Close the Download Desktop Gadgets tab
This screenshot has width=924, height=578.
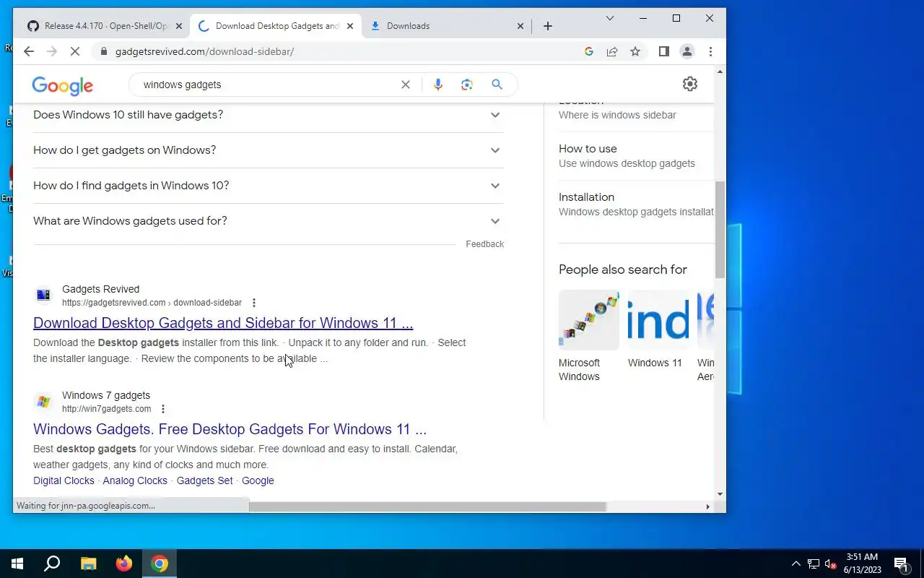[x=350, y=26]
